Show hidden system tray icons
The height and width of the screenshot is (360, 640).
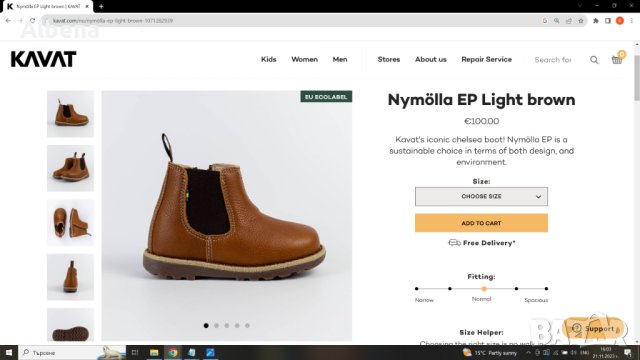point(528,353)
